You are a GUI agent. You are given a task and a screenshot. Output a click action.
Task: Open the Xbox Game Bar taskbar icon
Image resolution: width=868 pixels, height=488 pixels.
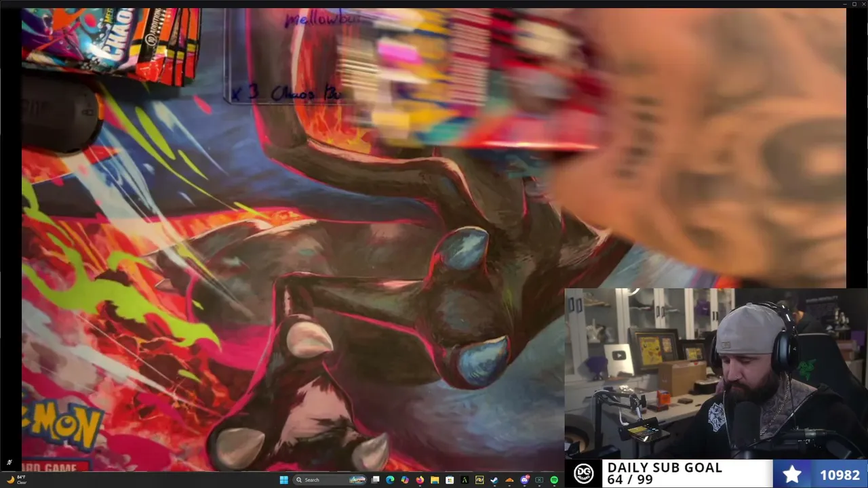(x=539, y=480)
